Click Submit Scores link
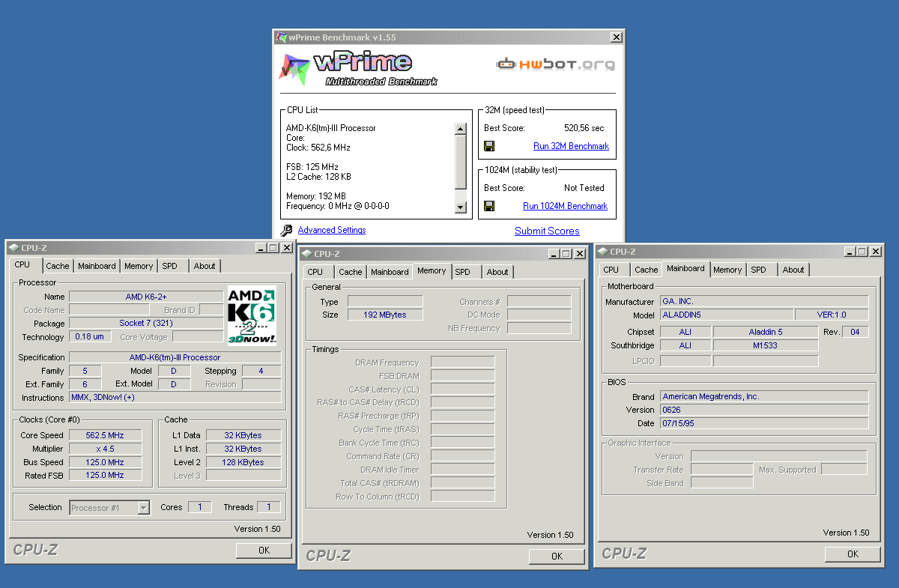 547,231
